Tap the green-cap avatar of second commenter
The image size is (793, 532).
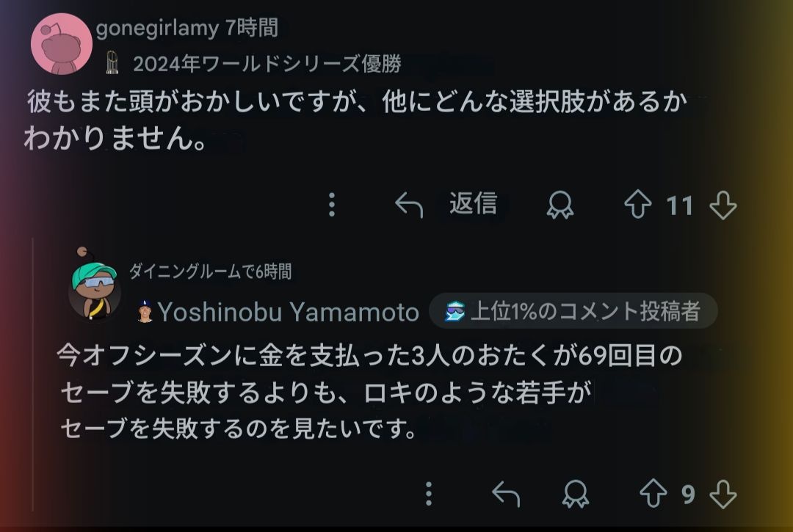tap(95, 289)
